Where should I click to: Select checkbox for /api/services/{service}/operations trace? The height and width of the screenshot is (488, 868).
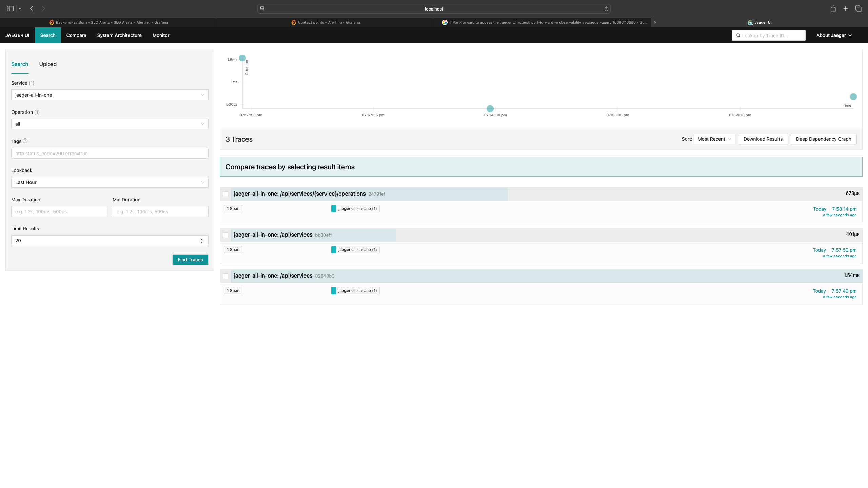[225, 194]
